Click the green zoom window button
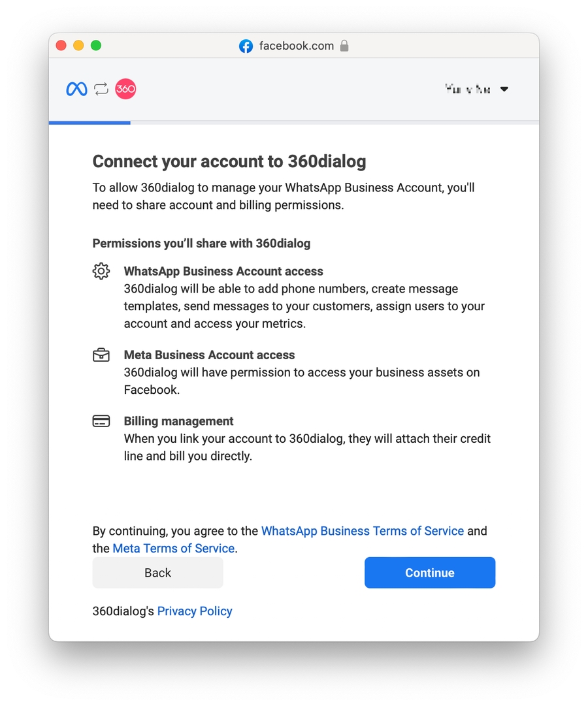The image size is (588, 706). coord(96,46)
